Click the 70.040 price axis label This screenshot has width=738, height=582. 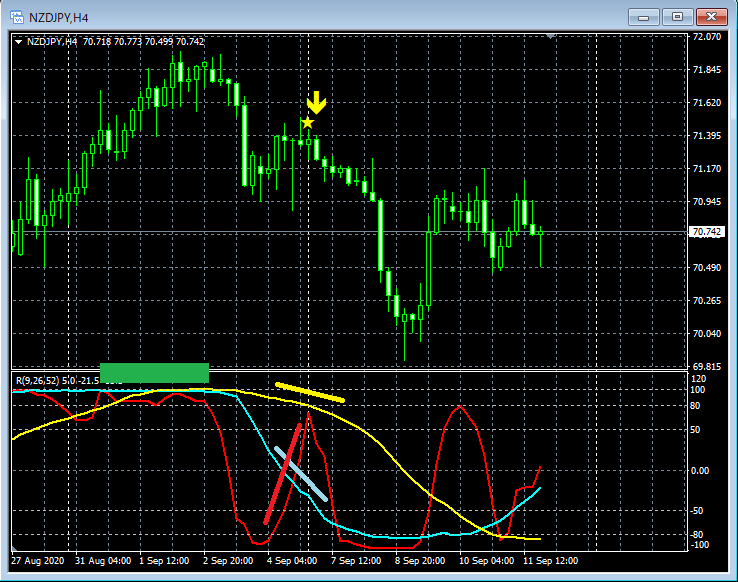(x=706, y=333)
